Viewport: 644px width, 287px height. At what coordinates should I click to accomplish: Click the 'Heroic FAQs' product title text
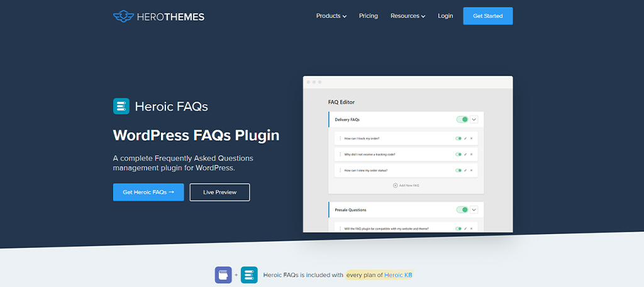pyautogui.click(x=171, y=106)
